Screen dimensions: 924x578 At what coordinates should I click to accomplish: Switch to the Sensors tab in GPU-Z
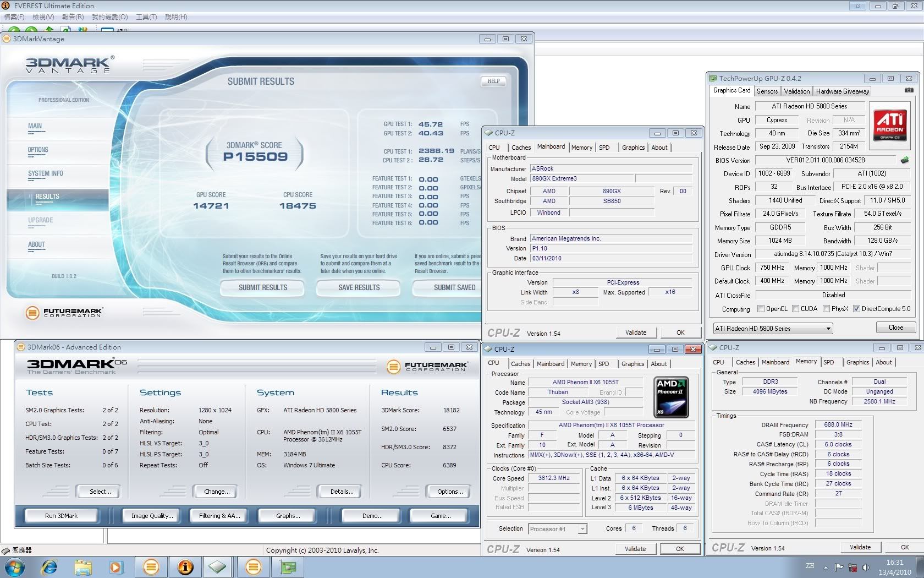click(767, 91)
